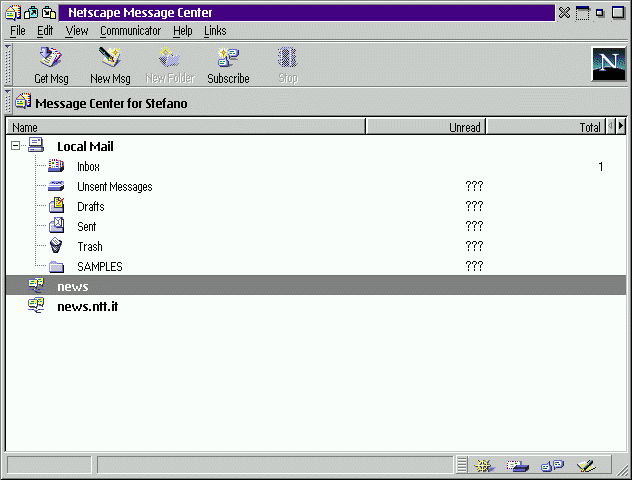Open the Links menu
Viewport: 632px width, 480px height.
tap(215, 31)
